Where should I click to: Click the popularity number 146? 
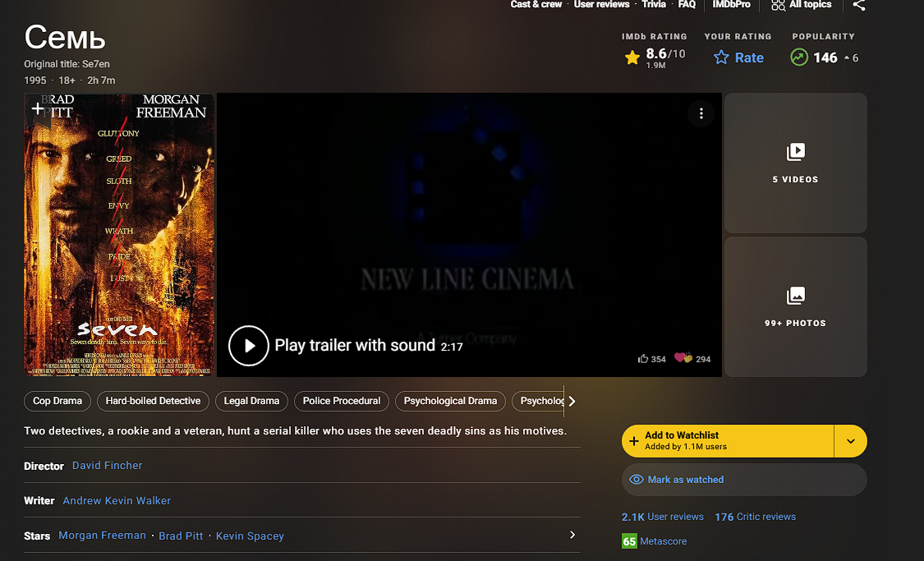point(825,57)
